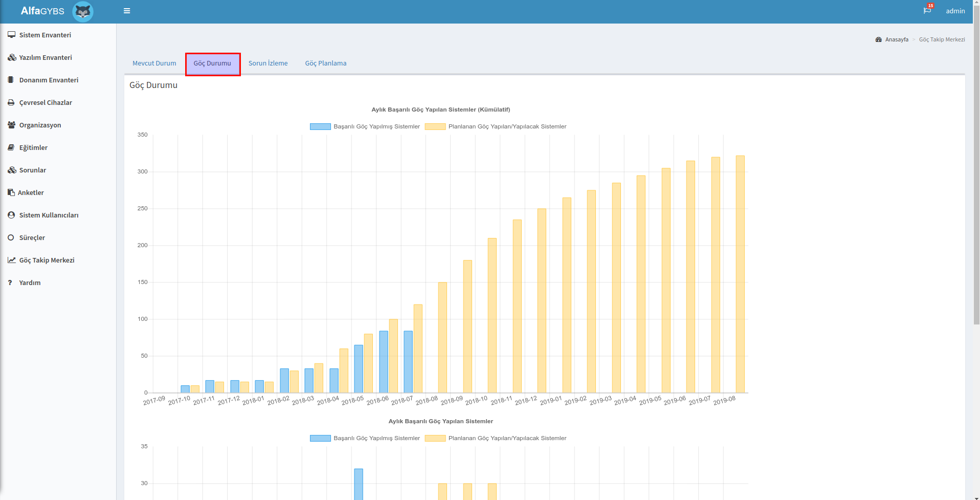Click the page vertical scrollbar thumb

tap(976, 165)
